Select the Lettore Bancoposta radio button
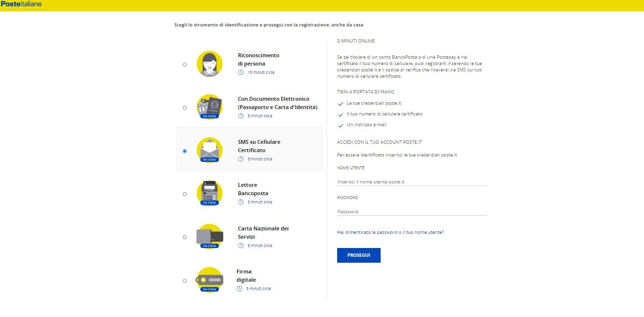 tap(184, 194)
